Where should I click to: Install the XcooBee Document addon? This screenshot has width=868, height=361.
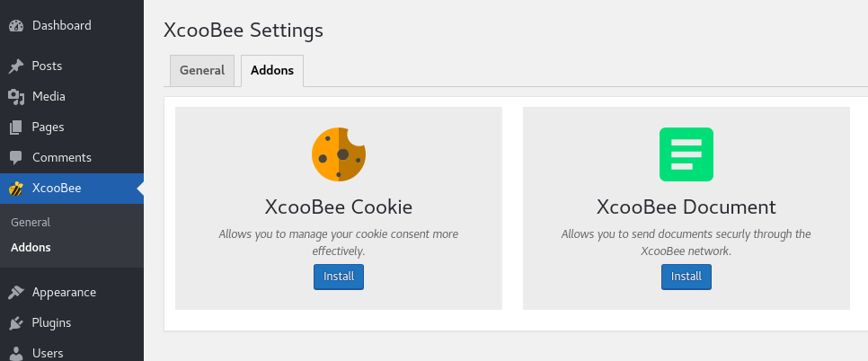686,277
